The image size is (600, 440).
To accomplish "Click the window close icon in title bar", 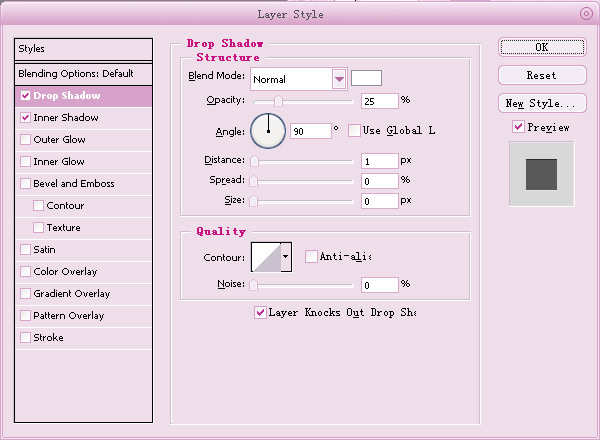I will (586, 14).
